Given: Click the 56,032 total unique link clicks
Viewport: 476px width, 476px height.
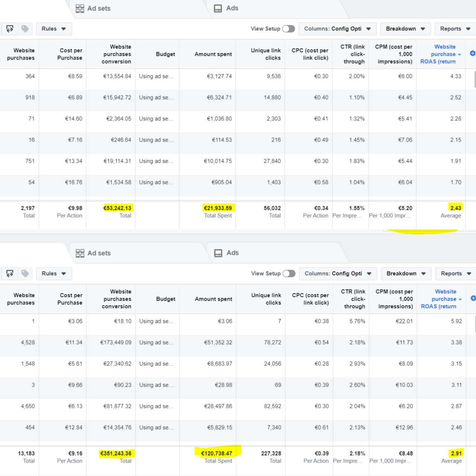Looking at the screenshot, I should (272, 208).
